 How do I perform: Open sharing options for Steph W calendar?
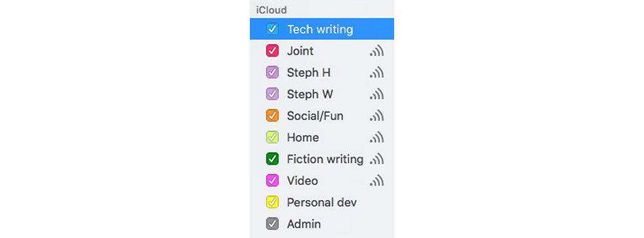click(377, 95)
